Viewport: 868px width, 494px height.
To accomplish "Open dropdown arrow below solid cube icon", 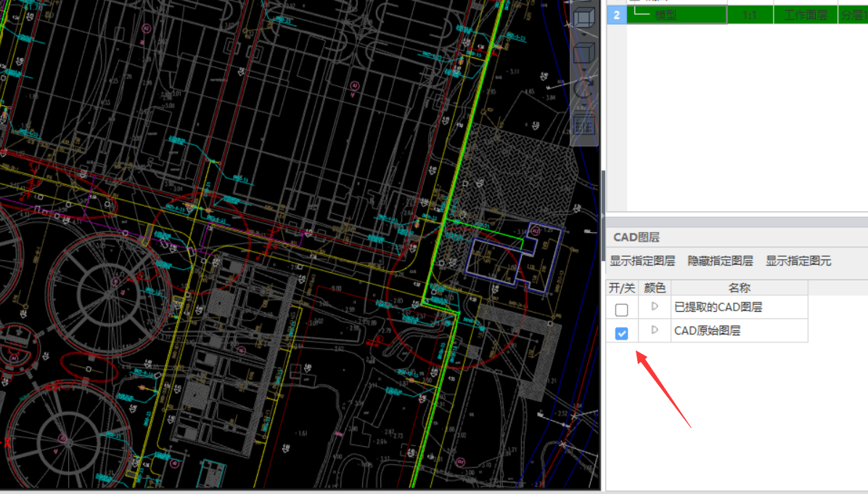I will coord(584,70).
